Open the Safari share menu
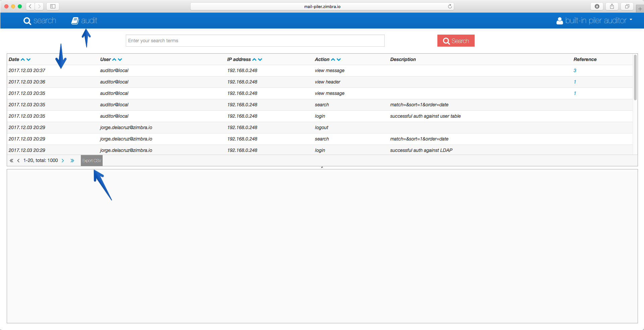 coord(612,6)
